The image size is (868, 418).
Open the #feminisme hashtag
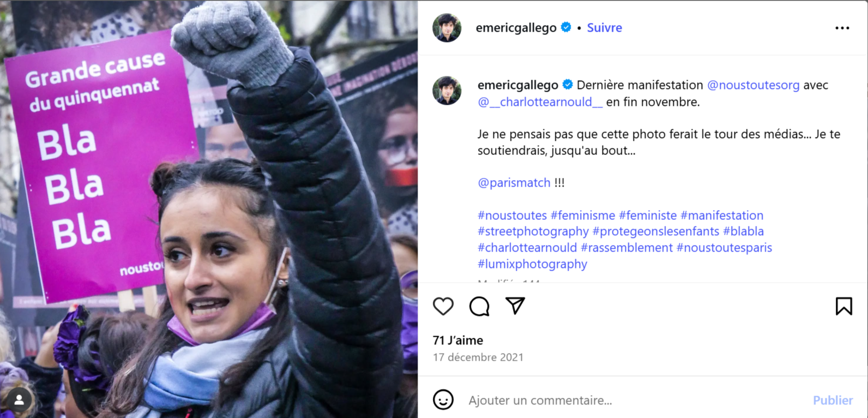tap(583, 216)
